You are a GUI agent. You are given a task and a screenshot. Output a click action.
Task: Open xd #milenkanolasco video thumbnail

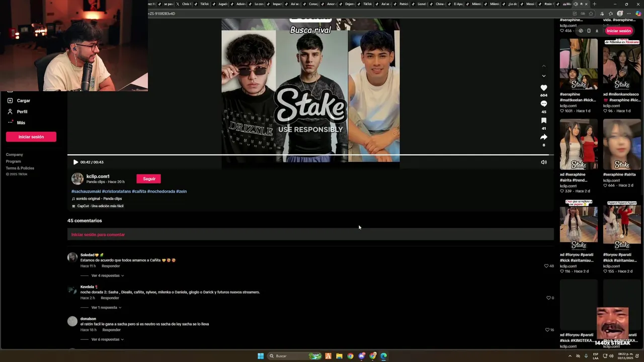[622, 64]
